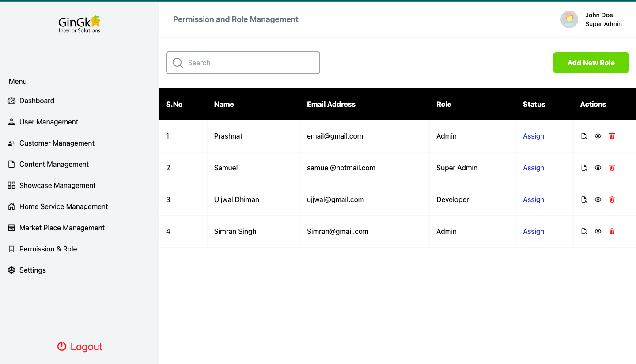Click the delete trash icon for Samuel
The image size is (636, 364).
coord(612,168)
